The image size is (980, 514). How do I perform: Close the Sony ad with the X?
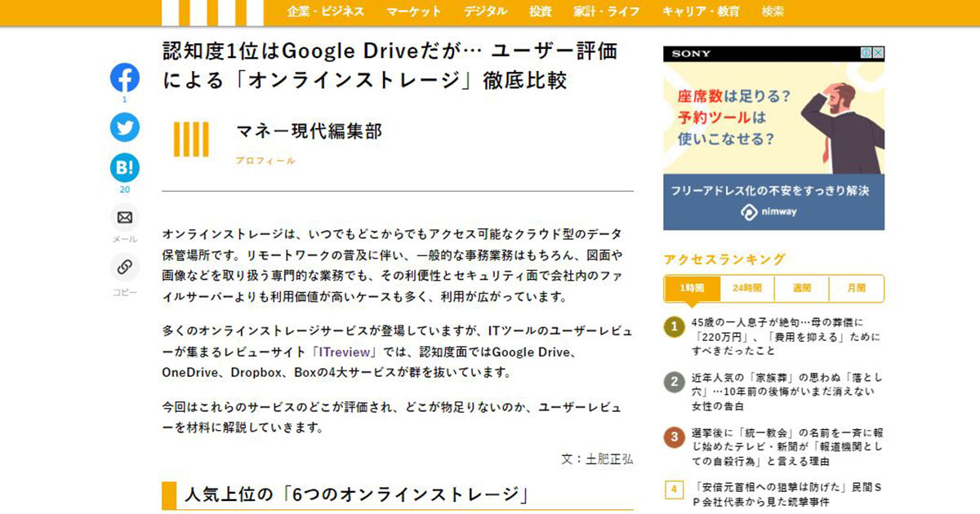click(879, 53)
